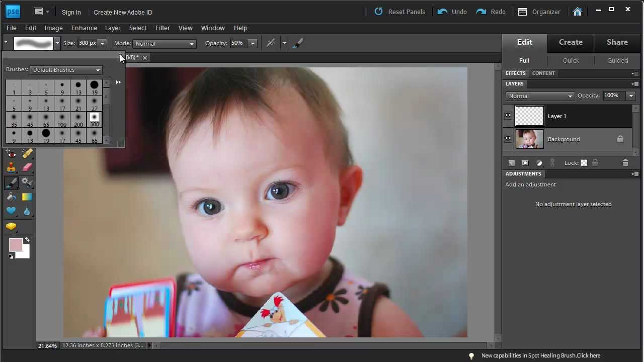Toggle lock transparent pixels checkerboard button
Viewport: 644px width, 362px height.
coord(584,163)
